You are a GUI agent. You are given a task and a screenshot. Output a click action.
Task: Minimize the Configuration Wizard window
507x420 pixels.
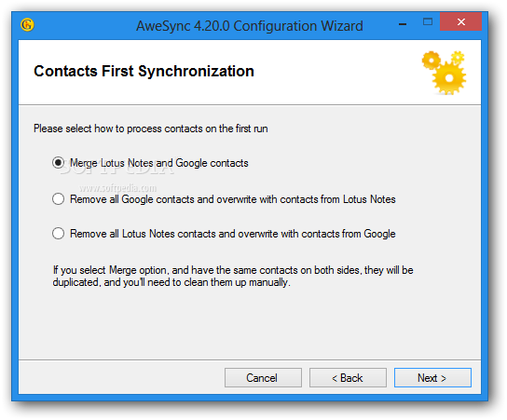403,24
